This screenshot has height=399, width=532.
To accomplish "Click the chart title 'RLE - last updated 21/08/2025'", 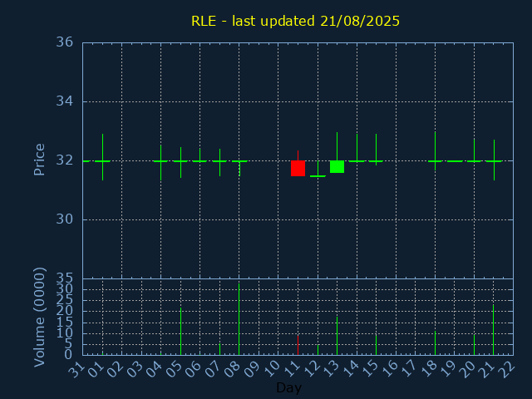I will 296,21.
